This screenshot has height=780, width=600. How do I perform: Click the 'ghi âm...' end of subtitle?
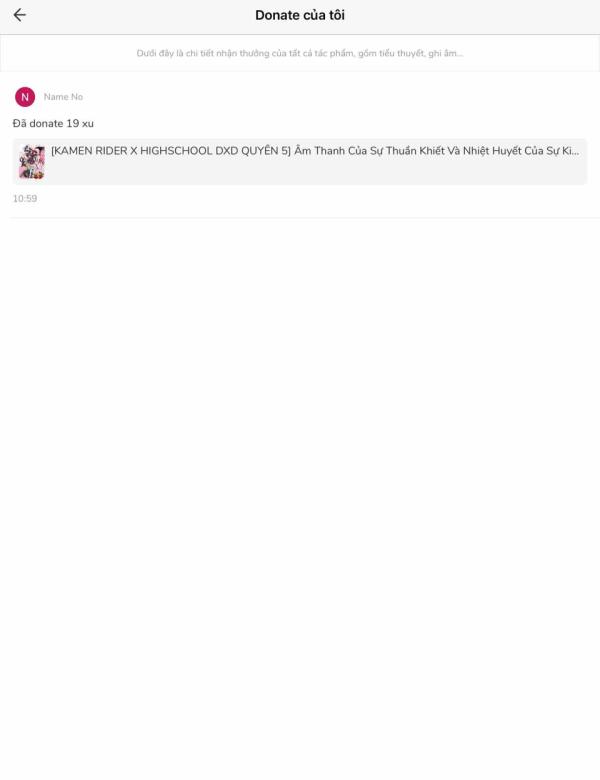446,53
